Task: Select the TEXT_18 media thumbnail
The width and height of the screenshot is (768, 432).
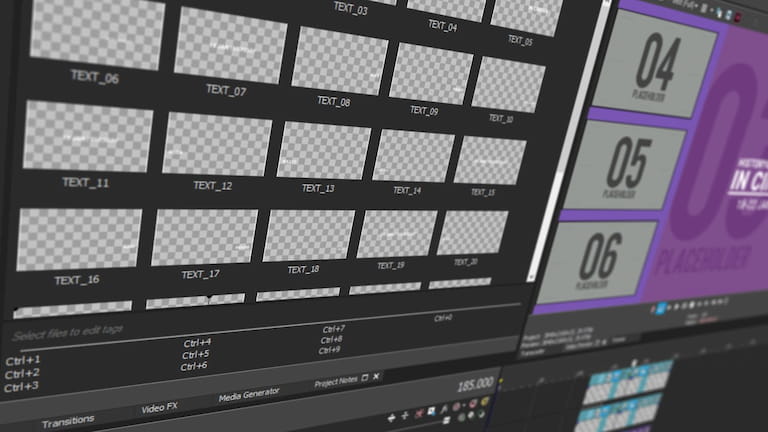Action: (309, 236)
